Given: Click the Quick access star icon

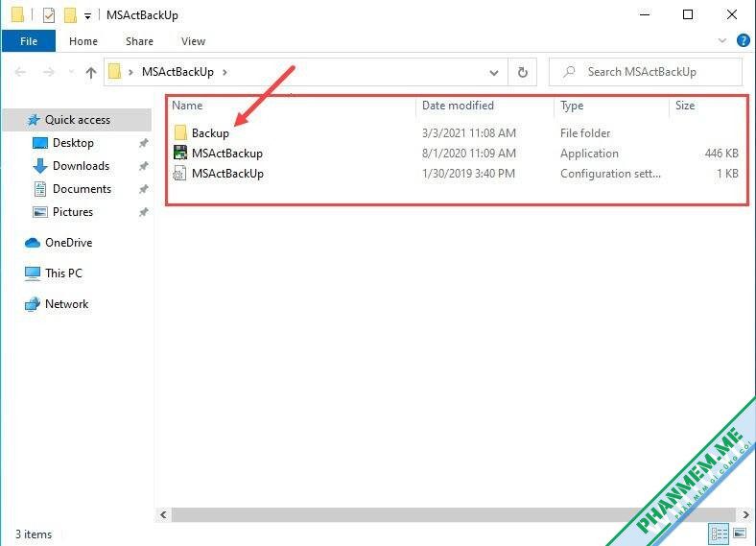Looking at the screenshot, I should [x=34, y=120].
